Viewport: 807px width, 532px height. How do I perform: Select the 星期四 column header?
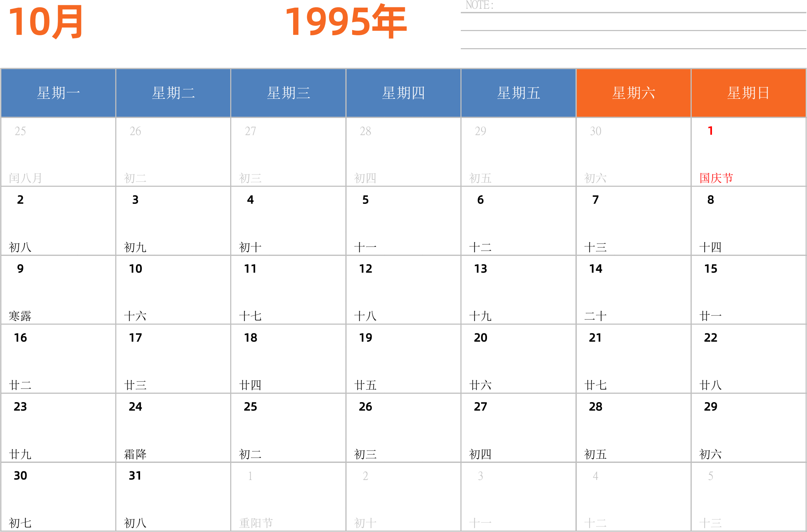pos(403,93)
